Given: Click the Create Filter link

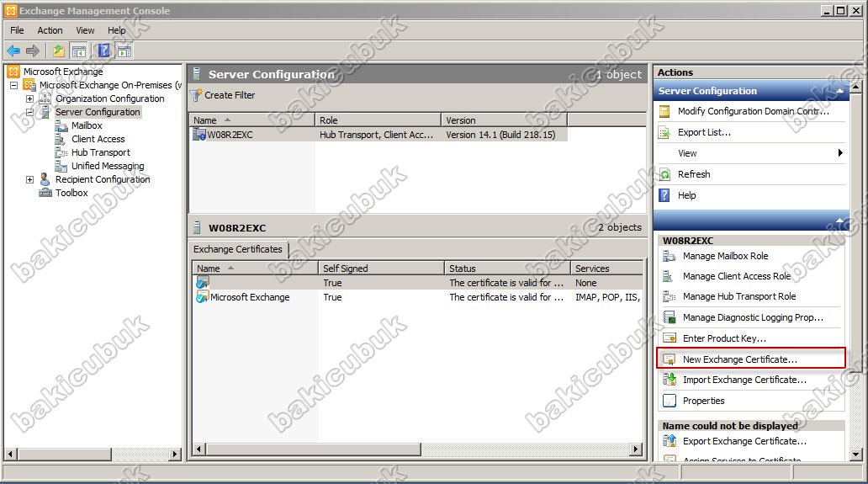Looking at the screenshot, I should click(230, 95).
